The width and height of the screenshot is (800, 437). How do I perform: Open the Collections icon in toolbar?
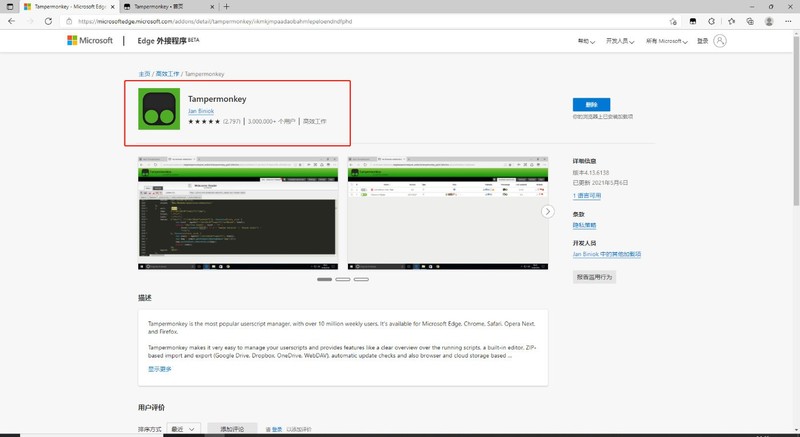(x=750, y=21)
